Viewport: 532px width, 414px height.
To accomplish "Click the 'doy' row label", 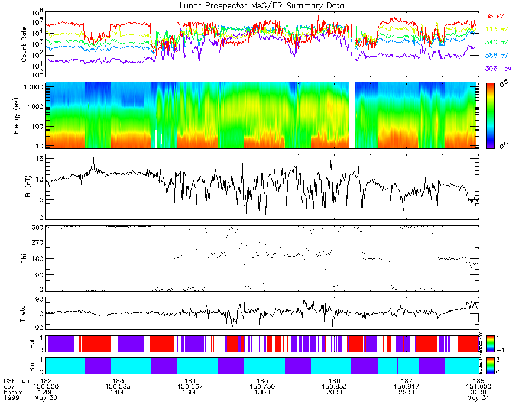I will click(9, 387).
